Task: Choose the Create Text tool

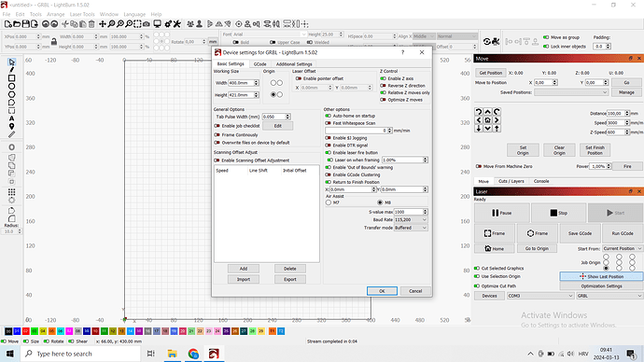Action: point(11,118)
